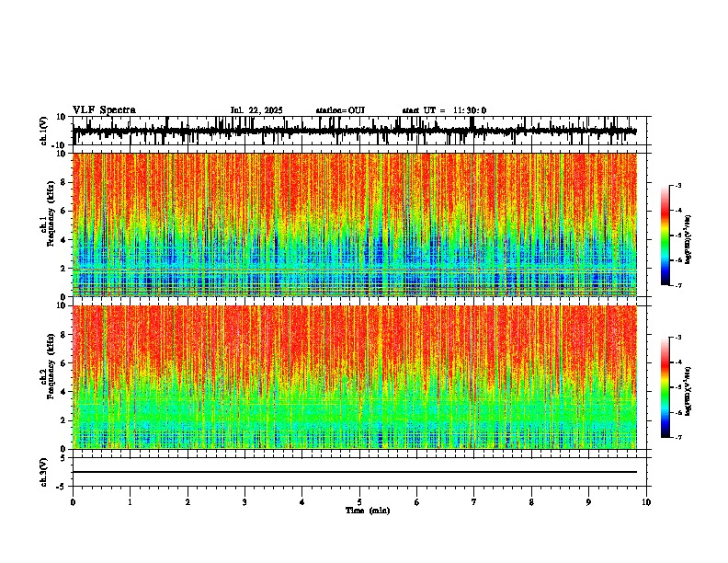Click time axis tick label 3

click(245, 502)
